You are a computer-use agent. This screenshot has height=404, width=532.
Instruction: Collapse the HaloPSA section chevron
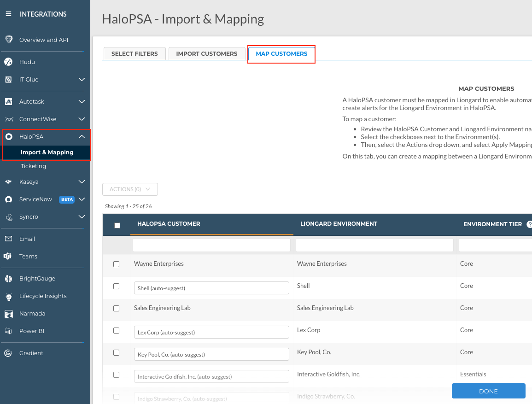[x=82, y=137]
